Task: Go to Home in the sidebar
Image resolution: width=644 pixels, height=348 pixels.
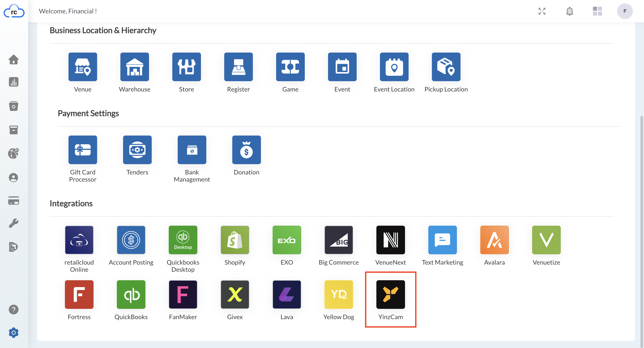Action: click(x=13, y=59)
